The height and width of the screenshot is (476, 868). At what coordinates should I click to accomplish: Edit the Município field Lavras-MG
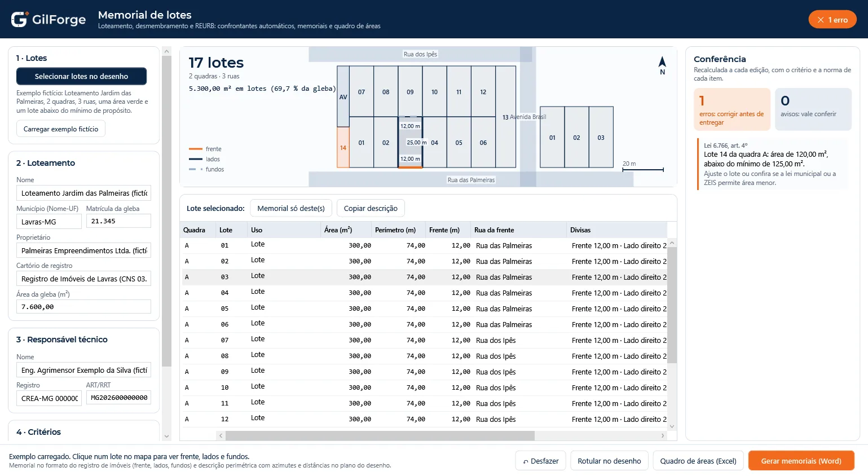pos(49,222)
